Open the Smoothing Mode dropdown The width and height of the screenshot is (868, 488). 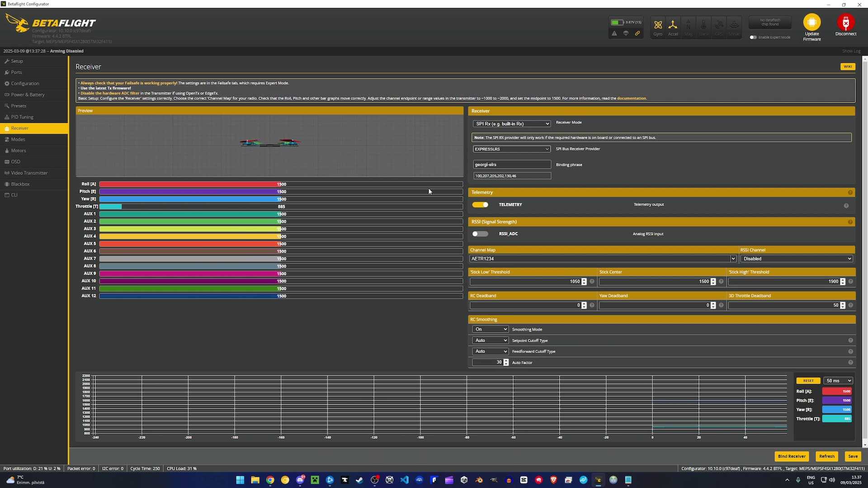click(491, 329)
